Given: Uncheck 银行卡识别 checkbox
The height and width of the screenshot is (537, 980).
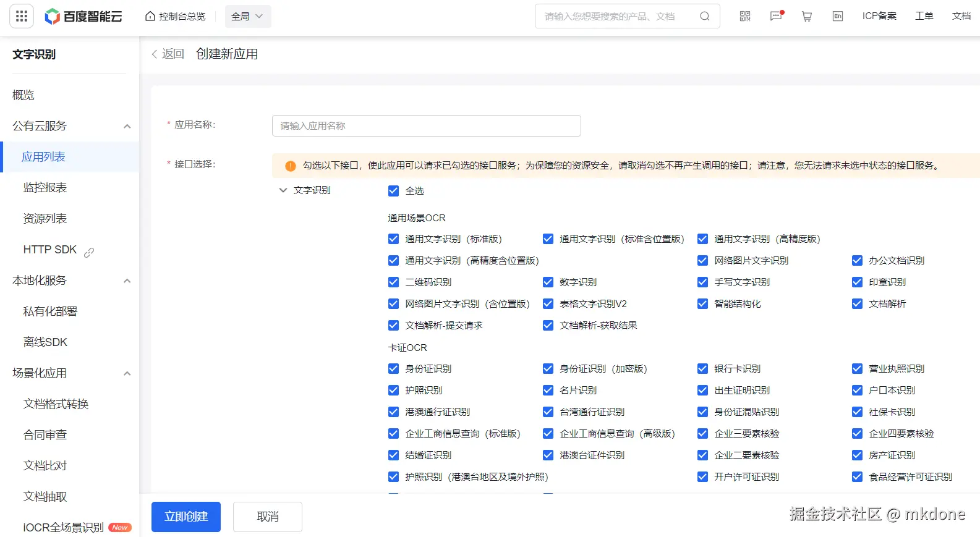Looking at the screenshot, I should [702, 369].
